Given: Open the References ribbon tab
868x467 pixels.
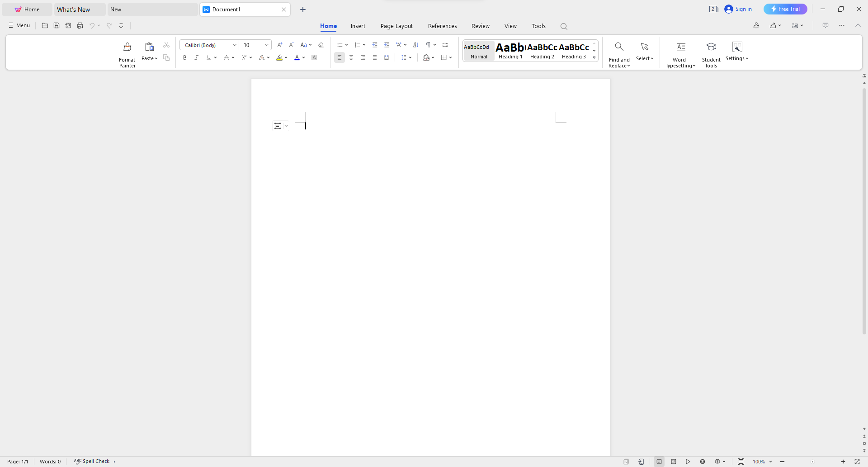Looking at the screenshot, I should pos(442,26).
